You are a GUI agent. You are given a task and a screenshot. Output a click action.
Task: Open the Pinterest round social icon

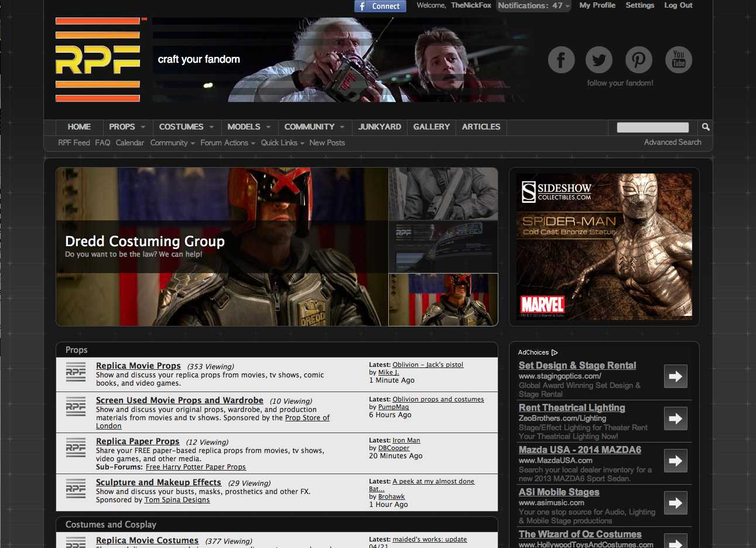tap(639, 60)
